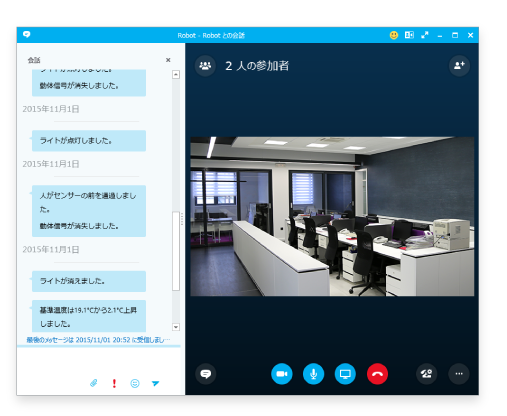
Task: Send the message with arrow icon
Action: click(155, 383)
